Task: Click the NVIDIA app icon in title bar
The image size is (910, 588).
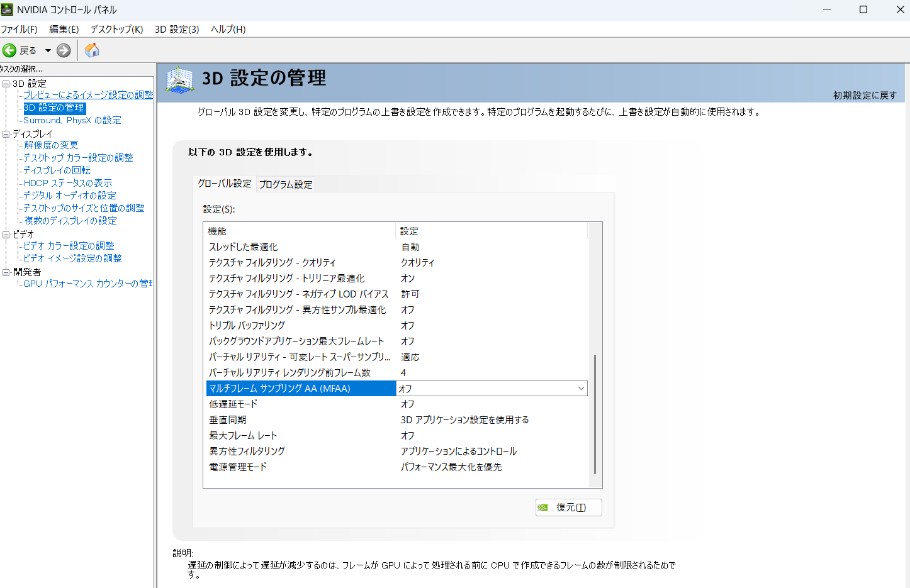Action: pyautogui.click(x=7, y=9)
